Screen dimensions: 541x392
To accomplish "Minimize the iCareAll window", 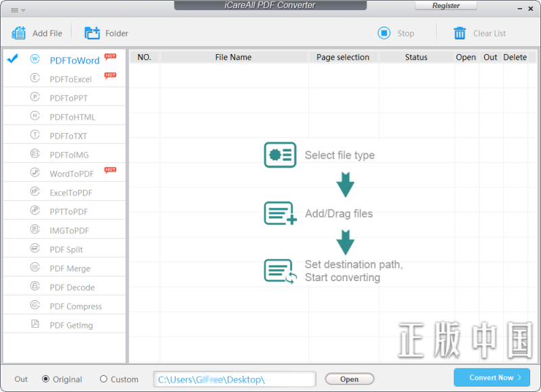I will pos(519,9).
